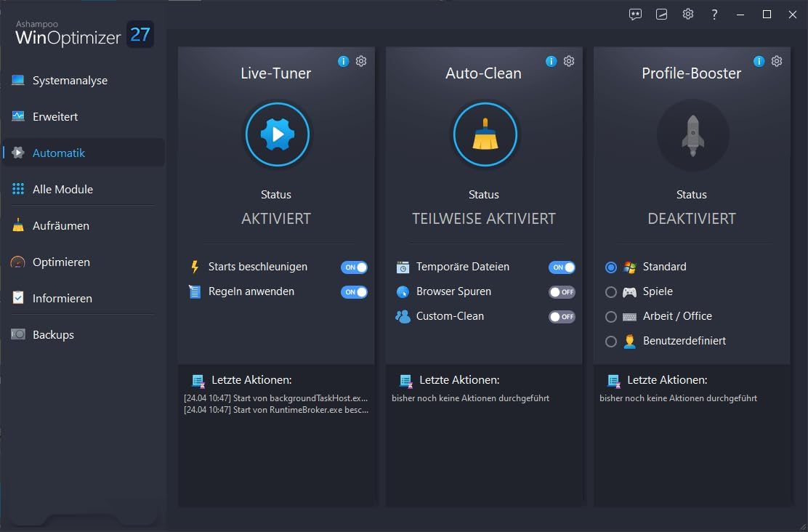This screenshot has height=532, width=808.
Task: Select the Benutzerdefiniert radio button
Action: pyautogui.click(x=610, y=342)
